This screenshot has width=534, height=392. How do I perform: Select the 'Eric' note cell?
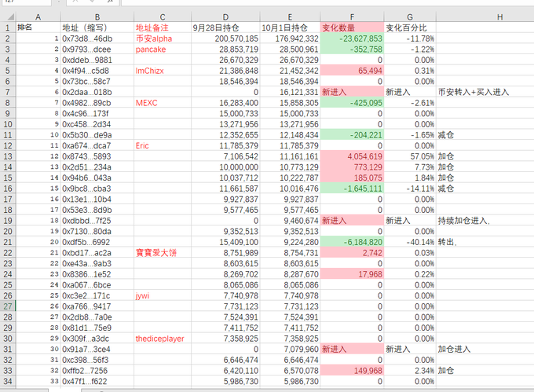pyautogui.click(x=163, y=146)
